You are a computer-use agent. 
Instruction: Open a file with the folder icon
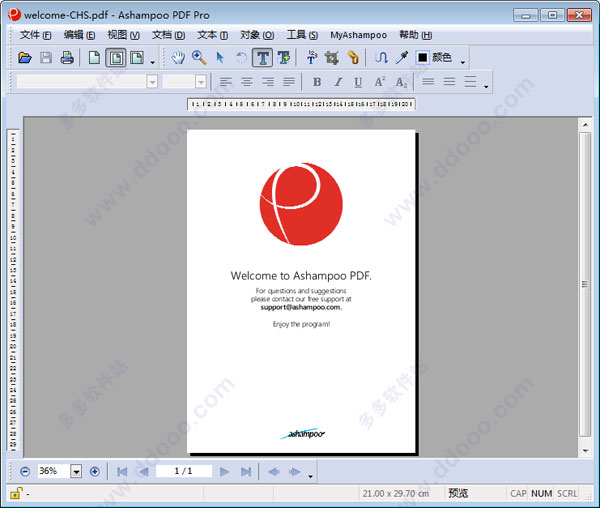point(25,58)
